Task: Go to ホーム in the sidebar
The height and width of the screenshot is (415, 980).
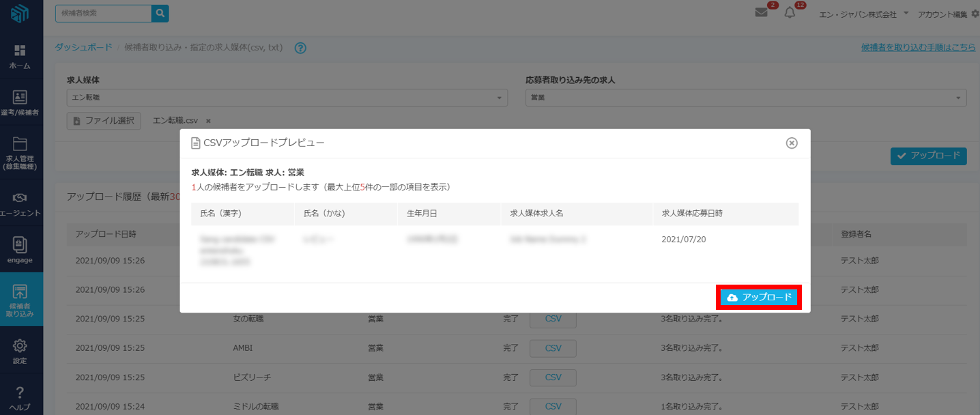Action: pos(20,57)
